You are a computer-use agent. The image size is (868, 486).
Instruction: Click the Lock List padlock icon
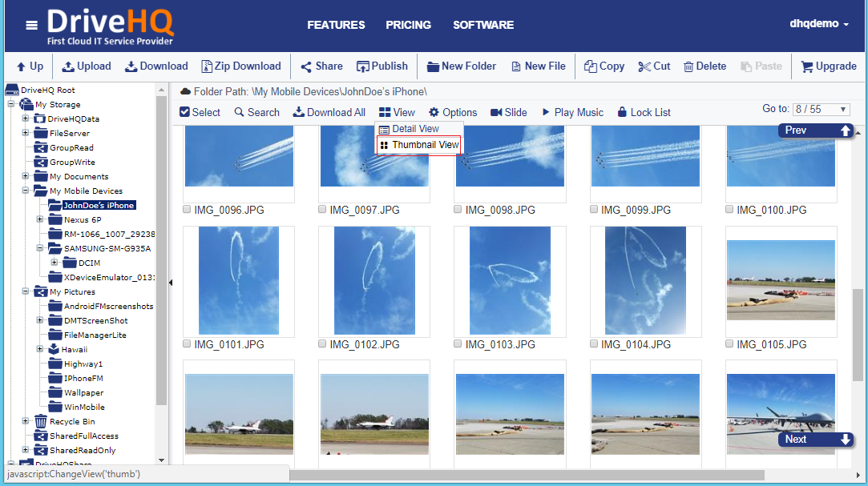tap(622, 112)
